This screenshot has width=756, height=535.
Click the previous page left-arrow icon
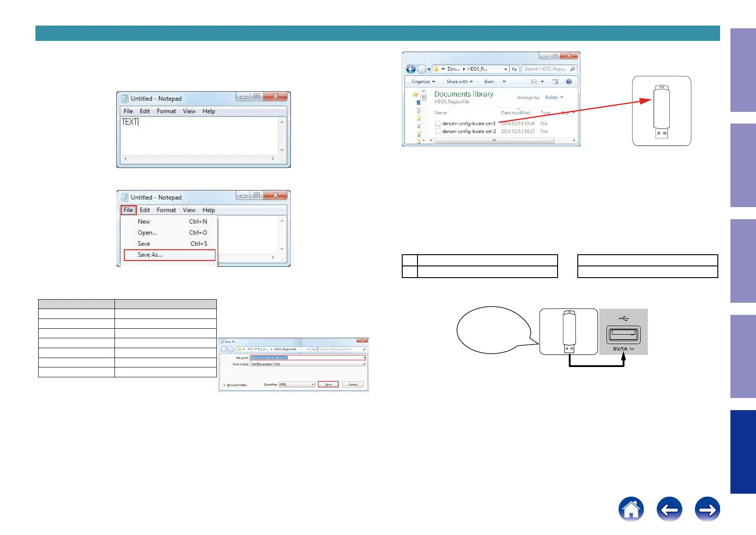point(669,509)
